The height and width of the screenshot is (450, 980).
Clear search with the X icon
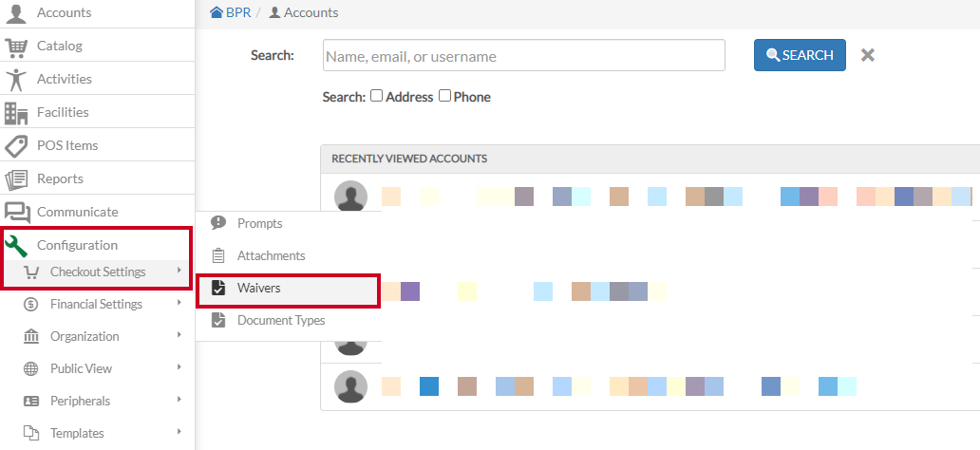[x=868, y=55]
